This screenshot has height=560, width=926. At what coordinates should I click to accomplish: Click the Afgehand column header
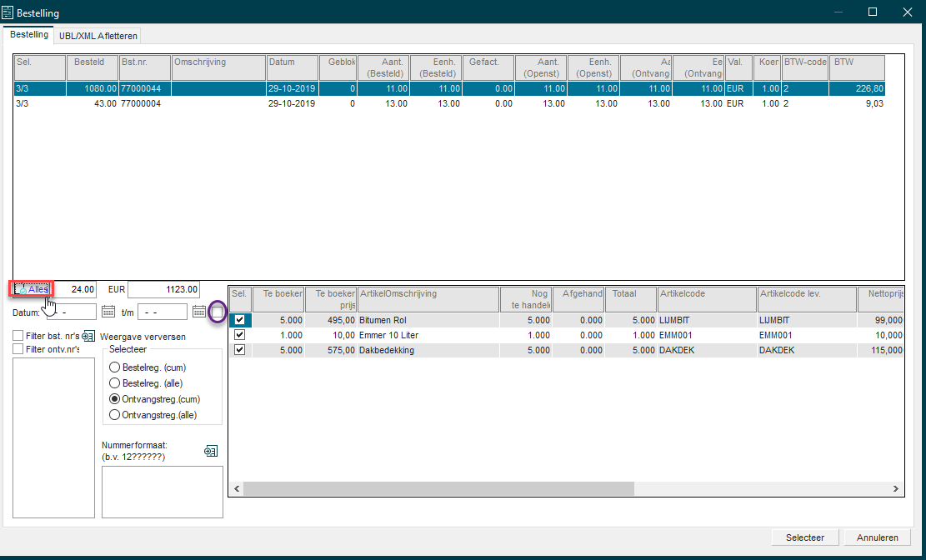578,299
